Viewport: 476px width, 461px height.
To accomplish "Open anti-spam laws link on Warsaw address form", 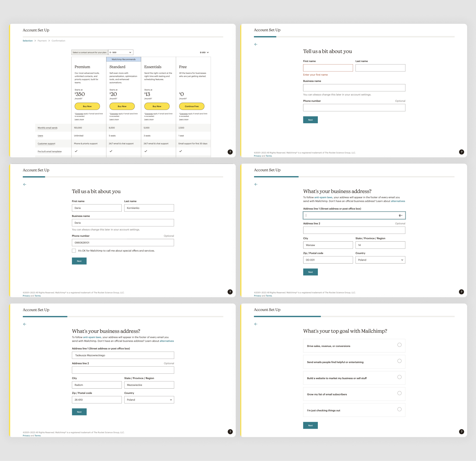I will 323,197.
